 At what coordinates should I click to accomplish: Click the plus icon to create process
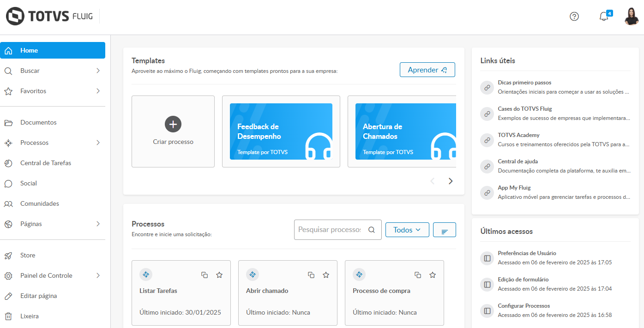[173, 124]
